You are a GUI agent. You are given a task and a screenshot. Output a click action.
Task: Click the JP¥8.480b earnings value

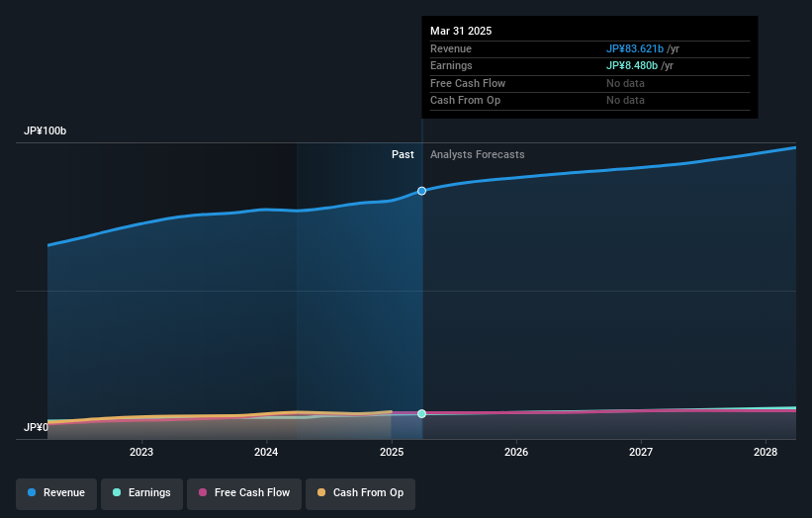(x=632, y=65)
